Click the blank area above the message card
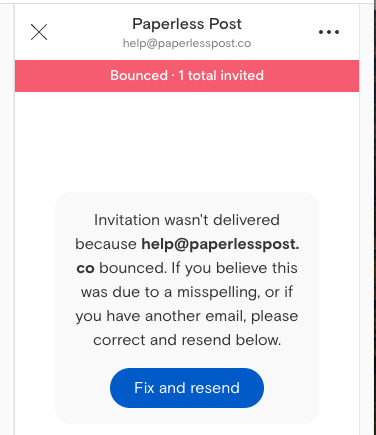376x435 pixels. point(187,142)
